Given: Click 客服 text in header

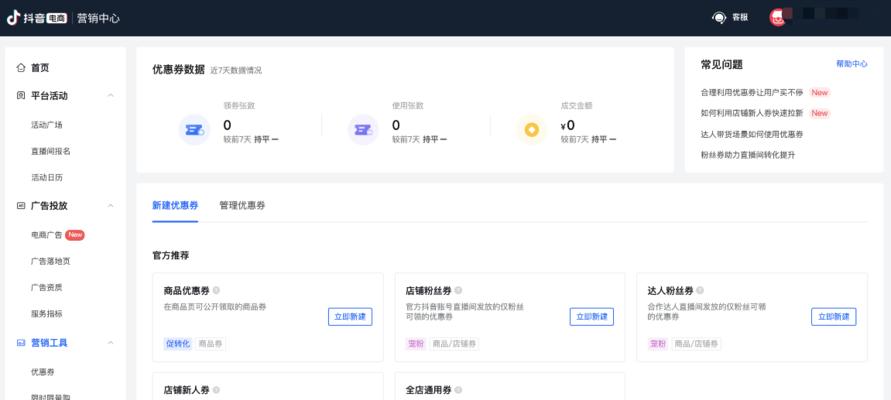Looking at the screenshot, I should tap(740, 18).
